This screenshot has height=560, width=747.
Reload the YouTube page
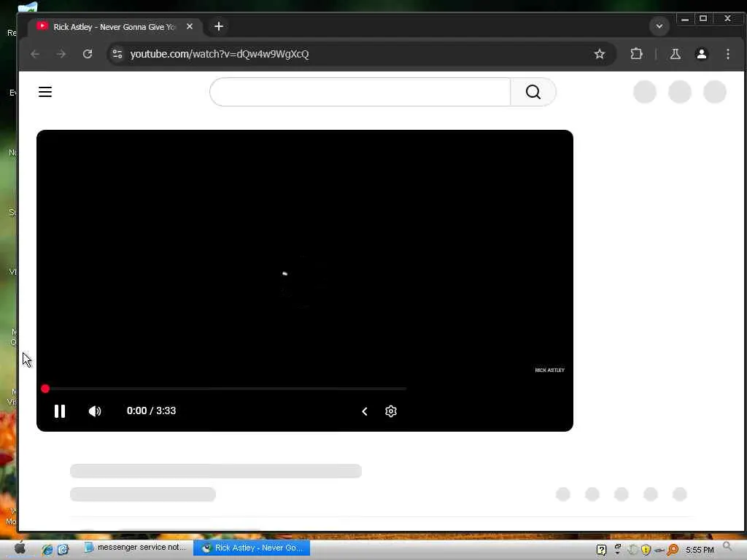[x=88, y=54]
